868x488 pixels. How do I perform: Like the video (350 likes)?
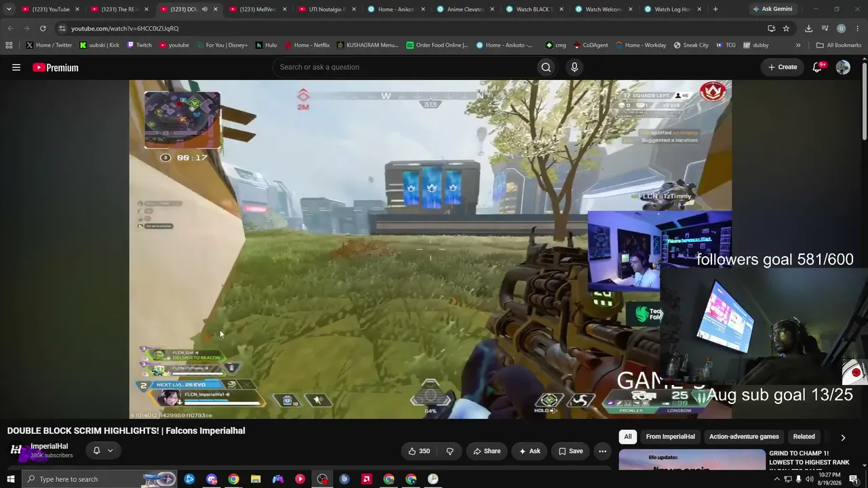coord(420,451)
